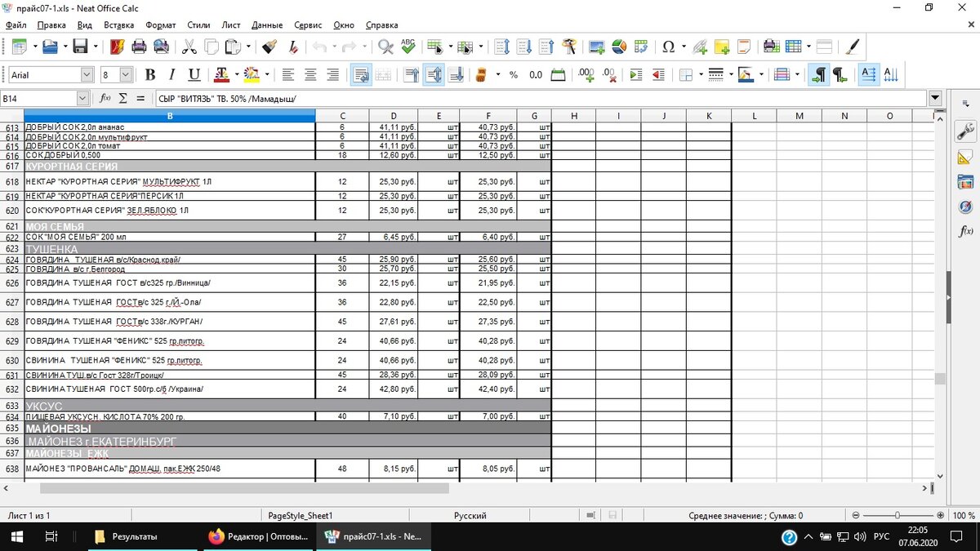Screen dimensions: 980x551
Task: Toggle Bold formatting
Action: point(149,75)
